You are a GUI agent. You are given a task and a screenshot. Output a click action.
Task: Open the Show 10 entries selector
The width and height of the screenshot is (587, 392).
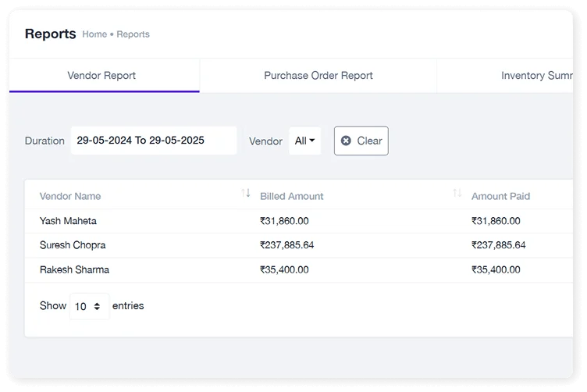coord(90,306)
